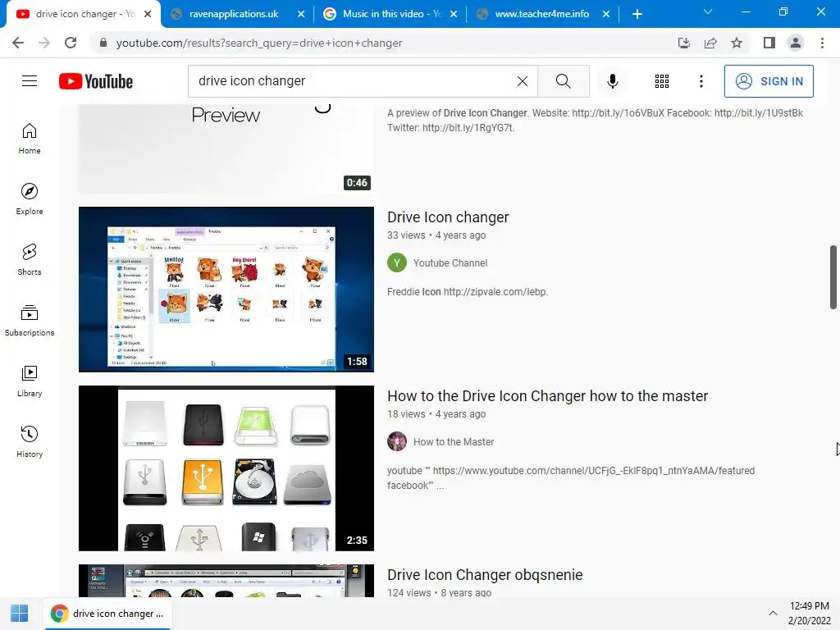Click the How to the Master channel avatar
Screen dimensions: 840x630
[397, 441]
